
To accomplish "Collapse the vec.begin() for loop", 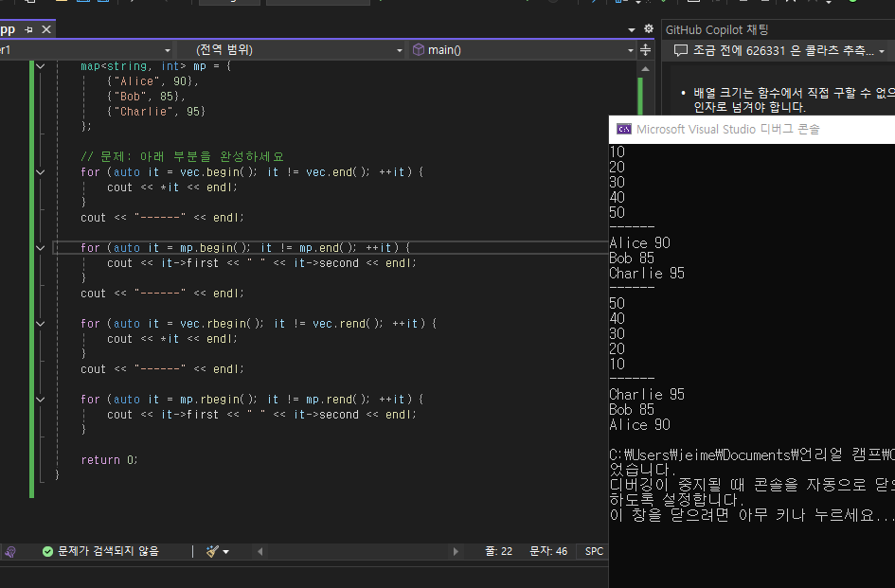I will pos(40,171).
